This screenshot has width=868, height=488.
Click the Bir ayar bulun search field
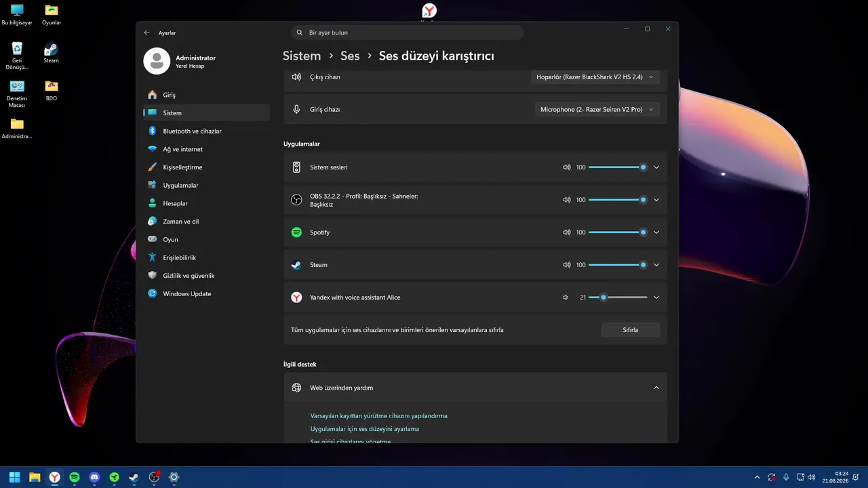[x=407, y=33]
